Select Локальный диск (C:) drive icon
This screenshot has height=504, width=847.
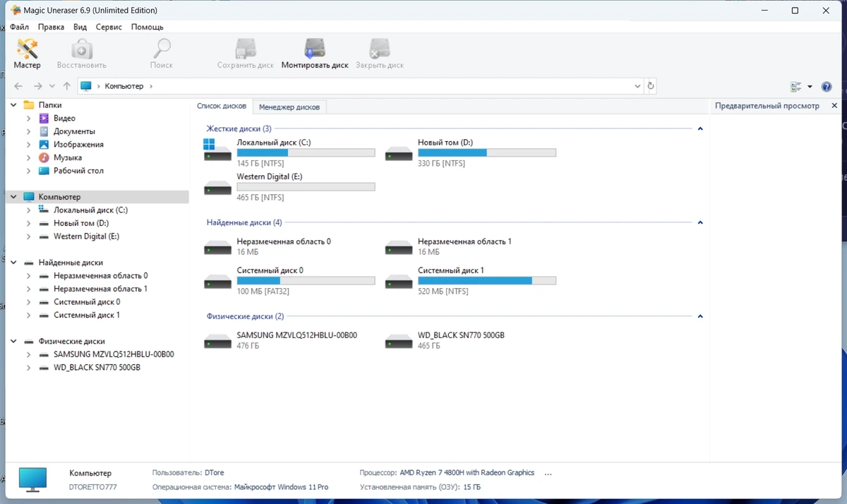217,150
